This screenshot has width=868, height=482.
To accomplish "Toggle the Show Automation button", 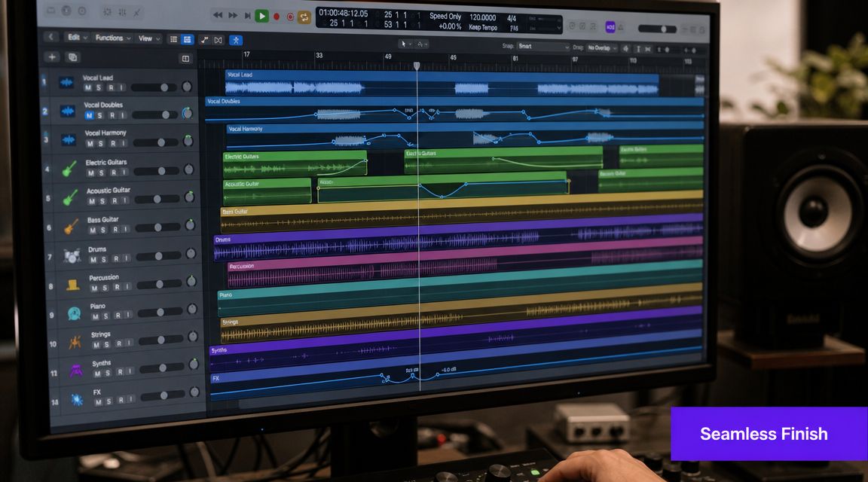I will click(x=205, y=40).
